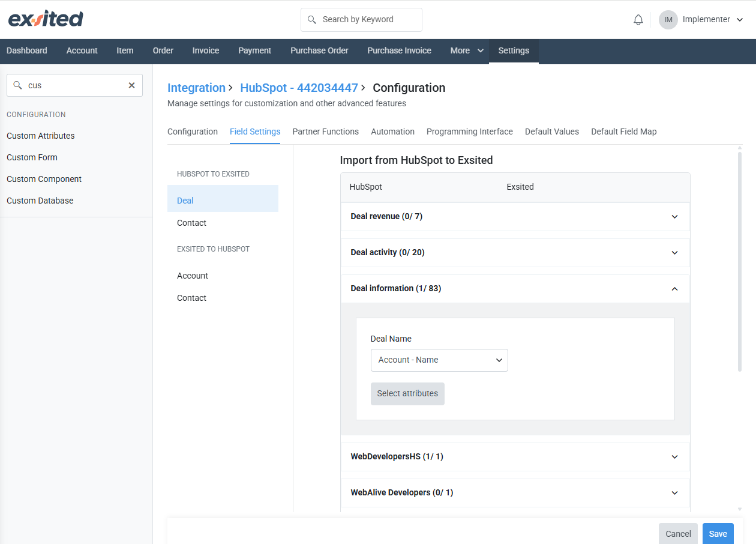Click the HubSpot - 442034447 breadcrumb link

(x=299, y=88)
